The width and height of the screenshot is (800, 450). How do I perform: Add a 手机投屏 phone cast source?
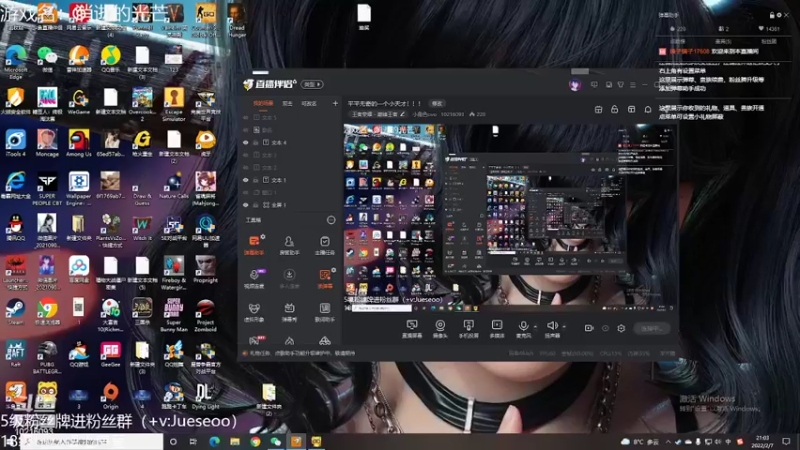click(x=468, y=329)
